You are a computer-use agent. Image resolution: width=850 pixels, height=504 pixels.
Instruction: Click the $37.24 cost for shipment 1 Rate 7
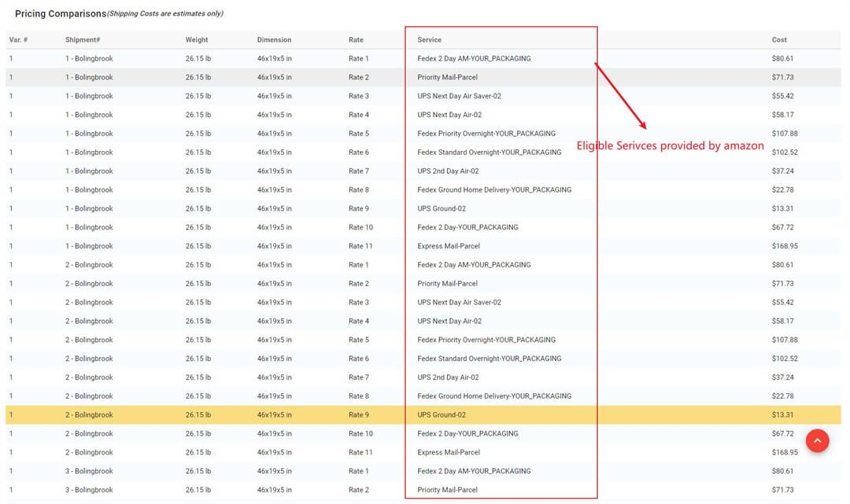(x=783, y=171)
